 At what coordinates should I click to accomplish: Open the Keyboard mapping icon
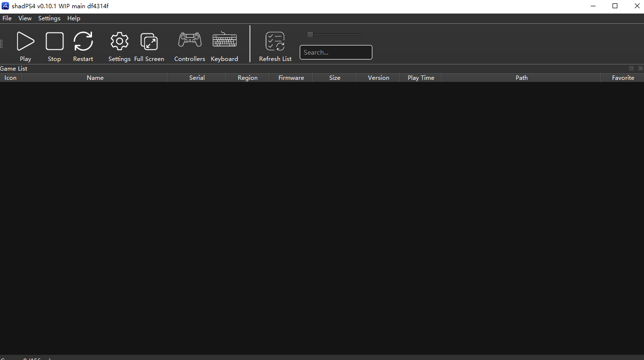click(x=224, y=40)
